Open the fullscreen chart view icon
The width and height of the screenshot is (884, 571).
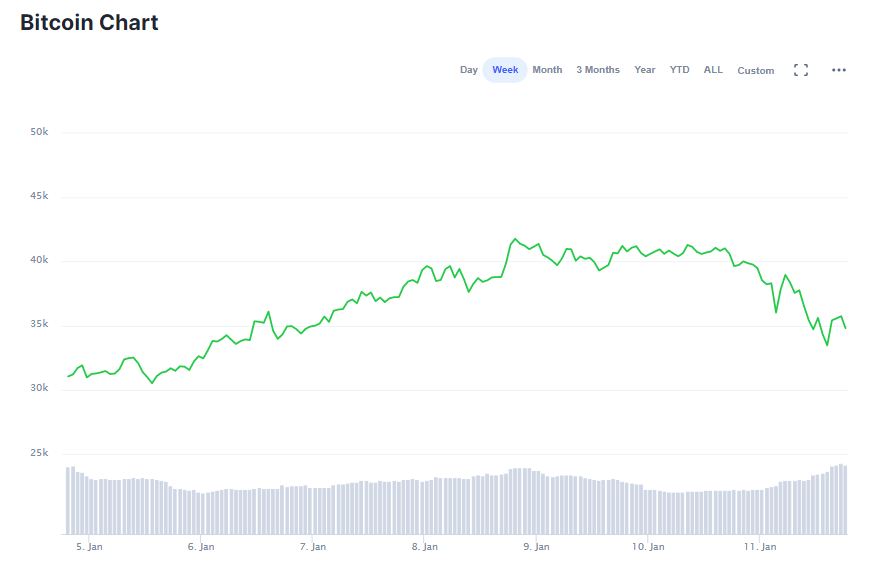(801, 70)
